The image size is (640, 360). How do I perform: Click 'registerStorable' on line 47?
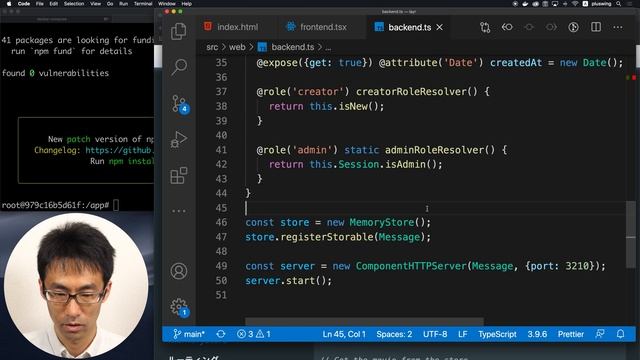click(x=327, y=237)
